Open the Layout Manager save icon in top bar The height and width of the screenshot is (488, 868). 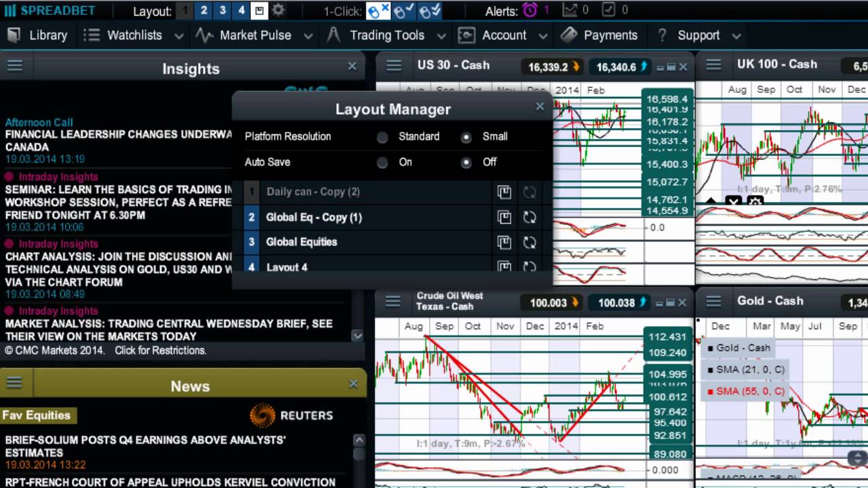259,11
